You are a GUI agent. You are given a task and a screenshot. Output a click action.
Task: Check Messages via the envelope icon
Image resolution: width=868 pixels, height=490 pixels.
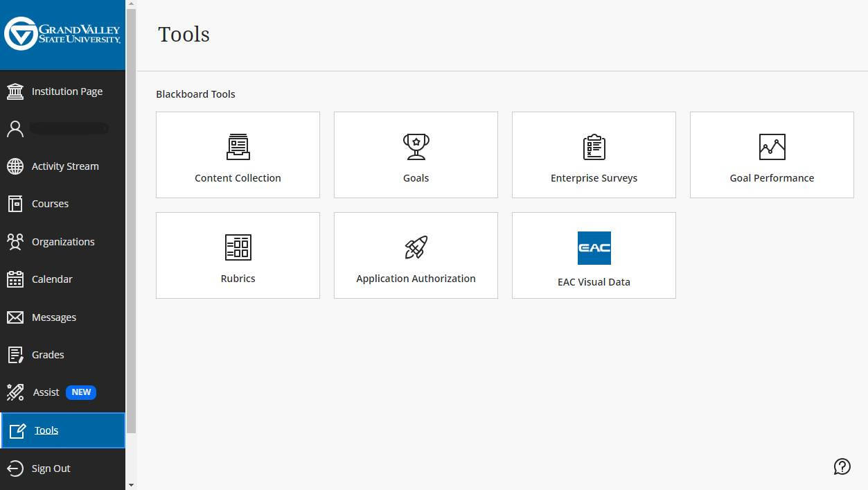coord(53,317)
